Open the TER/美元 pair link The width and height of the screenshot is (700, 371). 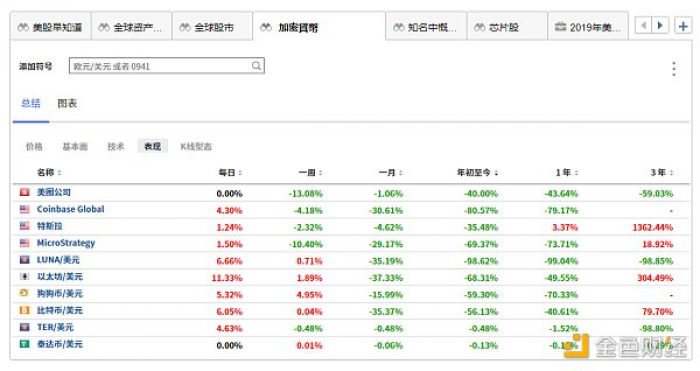55,327
